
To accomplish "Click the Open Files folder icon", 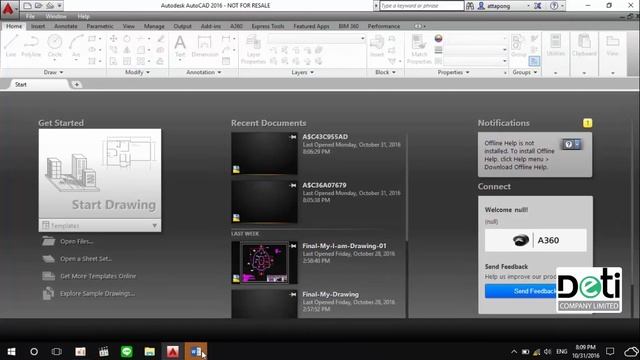I will coord(48,241).
